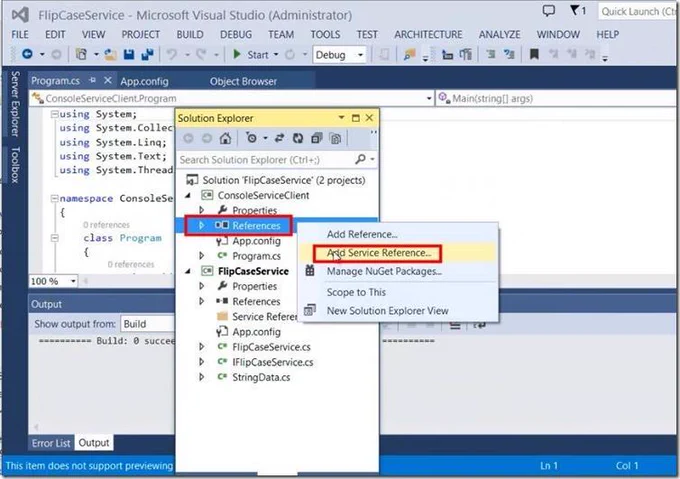This screenshot has height=479, width=680.
Task: Close the Program.cs tab
Action: (x=108, y=80)
